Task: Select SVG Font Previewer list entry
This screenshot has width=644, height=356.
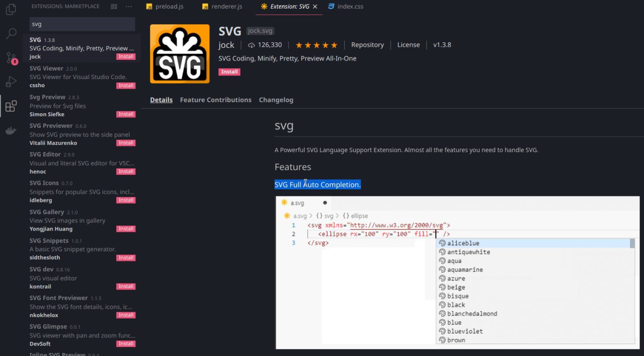Action: click(82, 306)
